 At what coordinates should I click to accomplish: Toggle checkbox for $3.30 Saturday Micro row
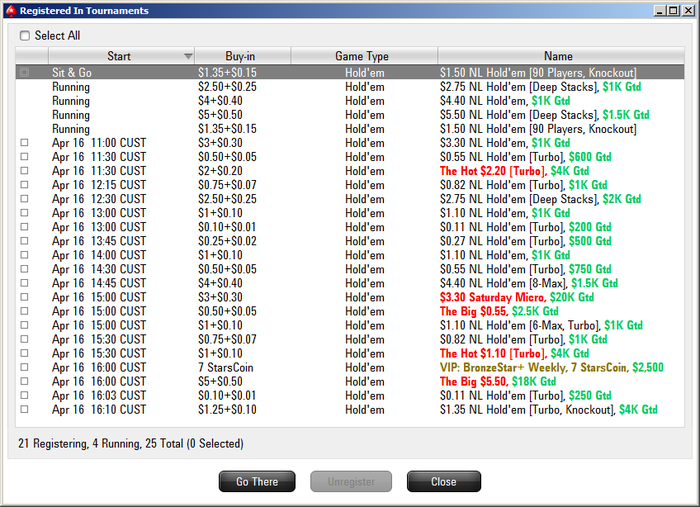pyautogui.click(x=25, y=297)
